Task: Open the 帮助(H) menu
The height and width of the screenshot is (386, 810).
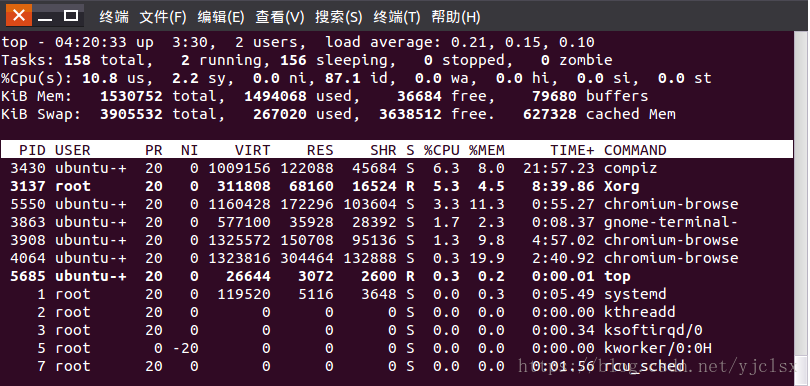Action: [456, 17]
